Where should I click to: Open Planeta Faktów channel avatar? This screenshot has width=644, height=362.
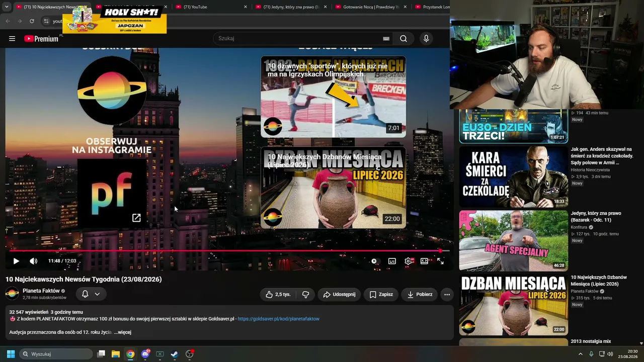pos(12,294)
